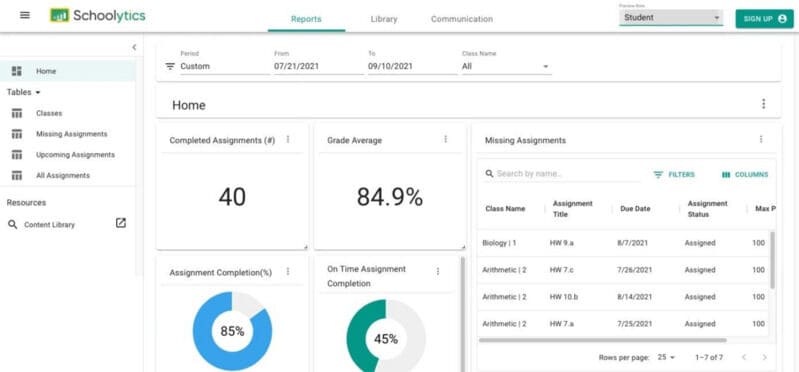The image size is (799, 372).
Task: Change rows per page dropdown
Action: (x=666, y=357)
